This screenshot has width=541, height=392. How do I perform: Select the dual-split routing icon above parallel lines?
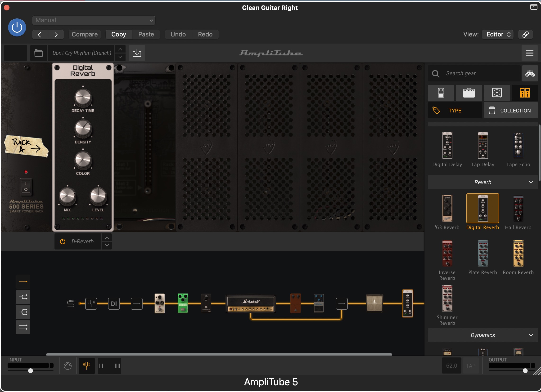pos(23,312)
